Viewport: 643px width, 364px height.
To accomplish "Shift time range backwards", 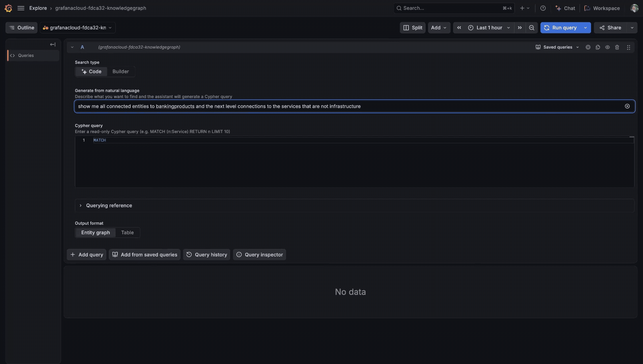I will (459, 28).
